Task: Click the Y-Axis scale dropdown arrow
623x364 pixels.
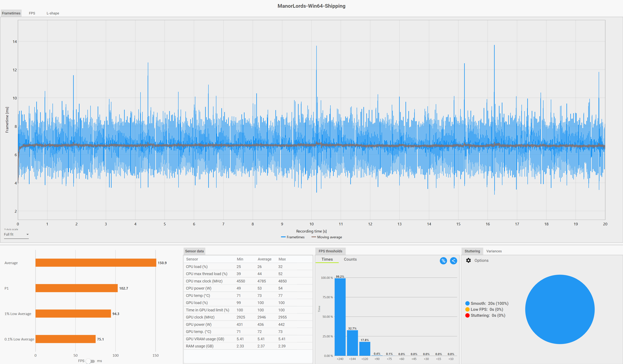Action: [x=27, y=234]
